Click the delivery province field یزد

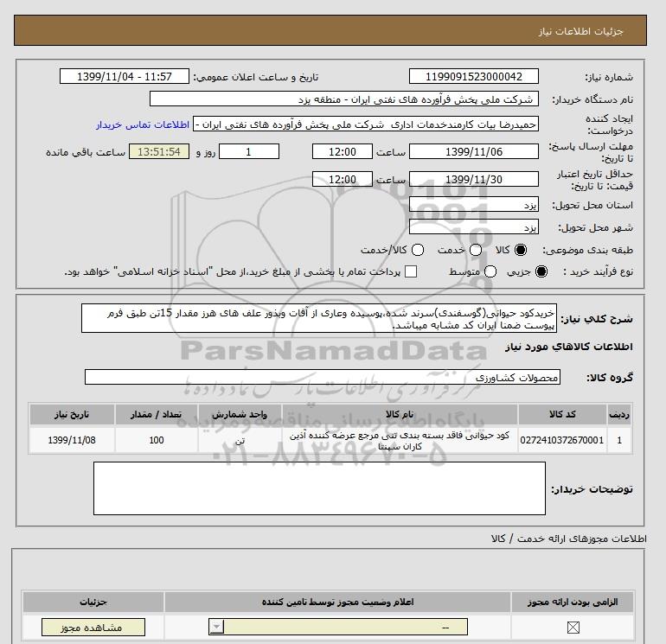coord(474,205)
